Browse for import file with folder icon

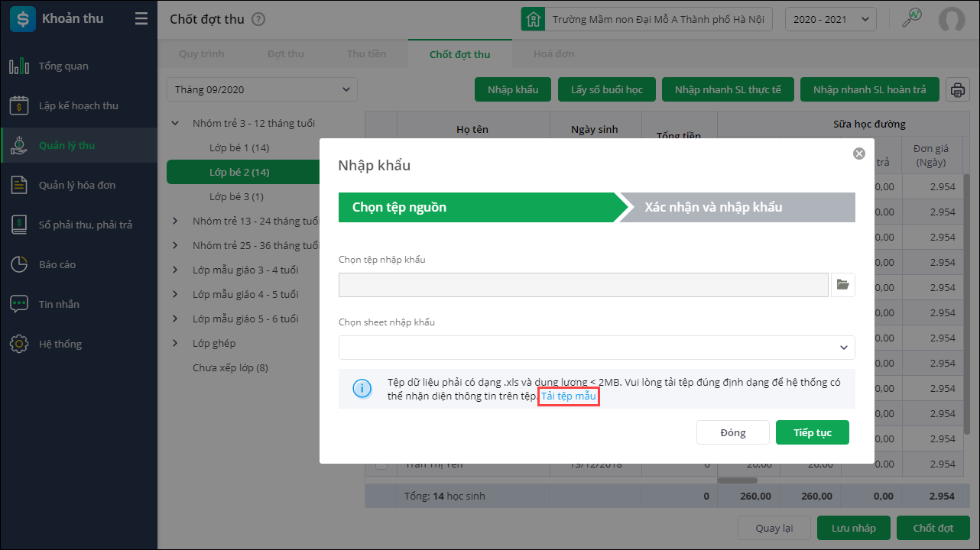(843, 284)
